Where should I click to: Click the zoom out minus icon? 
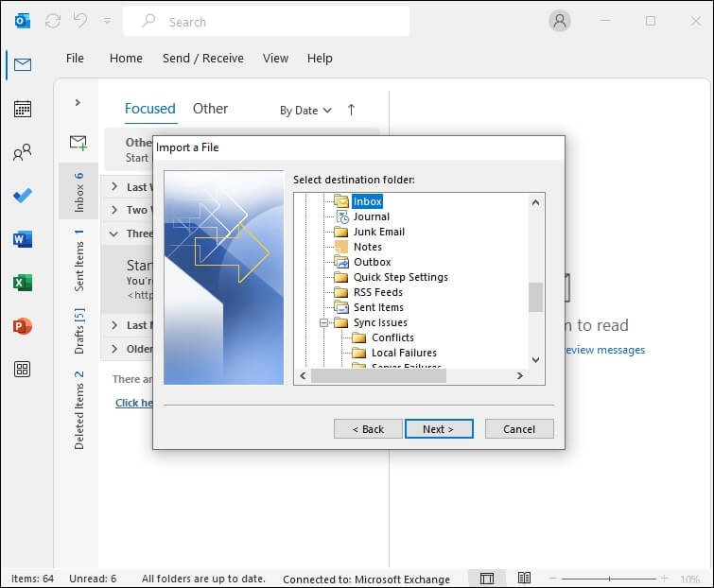[x=553, y=579]
